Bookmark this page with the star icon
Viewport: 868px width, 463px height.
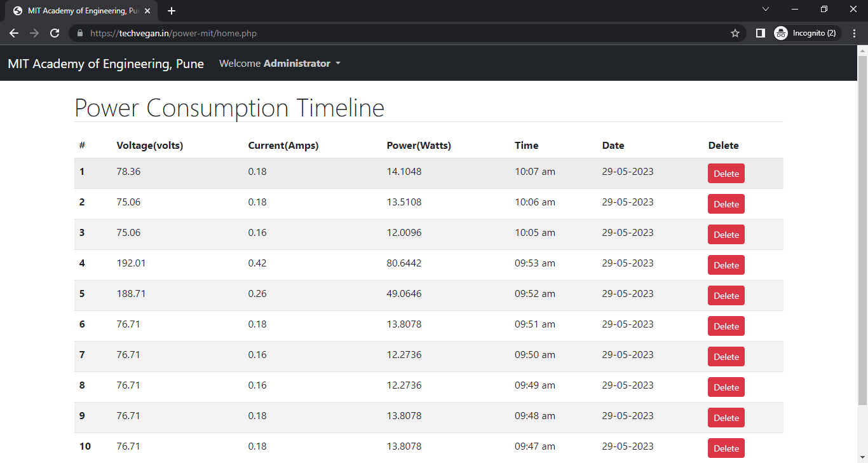(x=735, y=33)
